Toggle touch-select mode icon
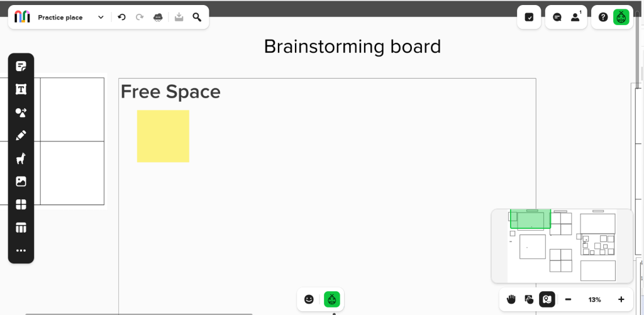The image size is (644, 315). tap(529, 299)
